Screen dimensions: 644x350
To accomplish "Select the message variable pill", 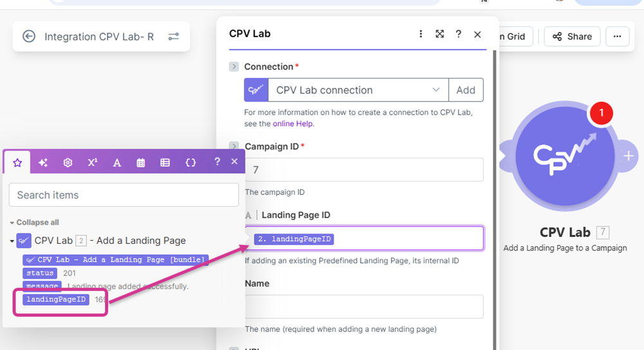I will 42,286.
